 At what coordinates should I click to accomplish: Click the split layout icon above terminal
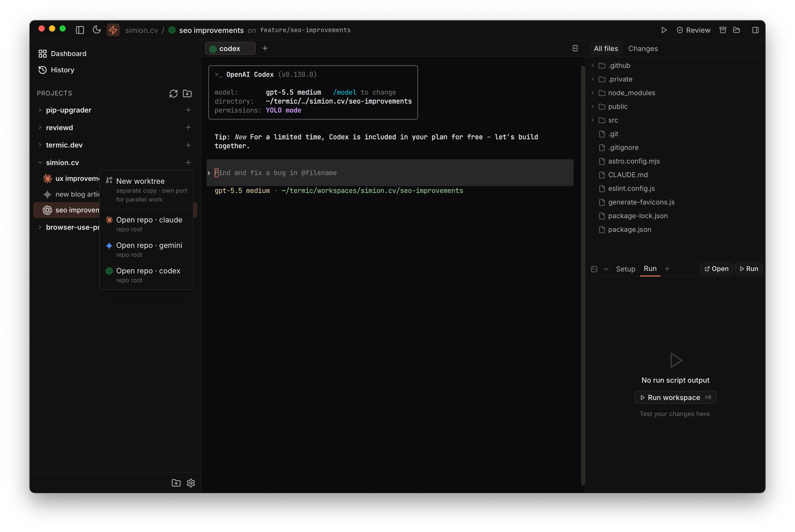575,48
